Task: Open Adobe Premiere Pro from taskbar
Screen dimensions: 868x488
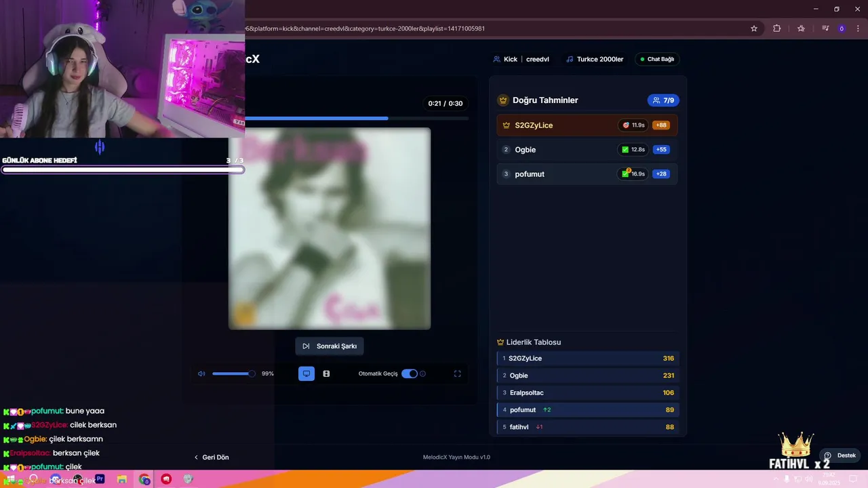Action: 100,479
